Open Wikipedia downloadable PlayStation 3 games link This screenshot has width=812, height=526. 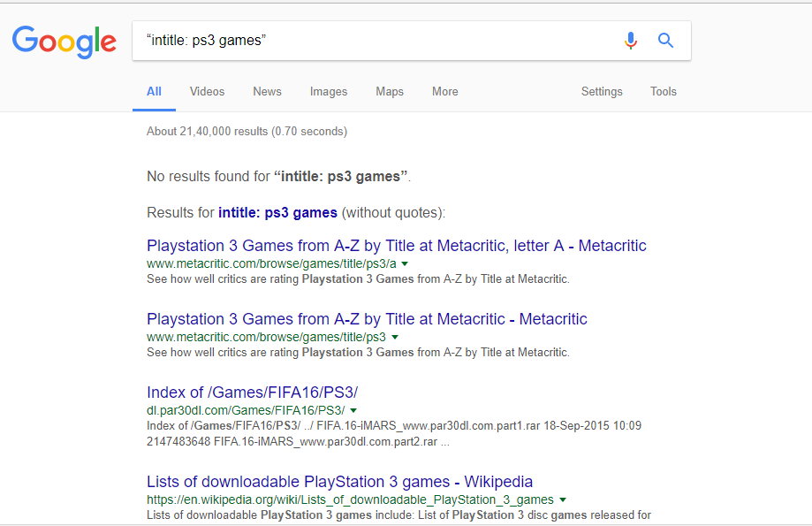coord(339,482)
